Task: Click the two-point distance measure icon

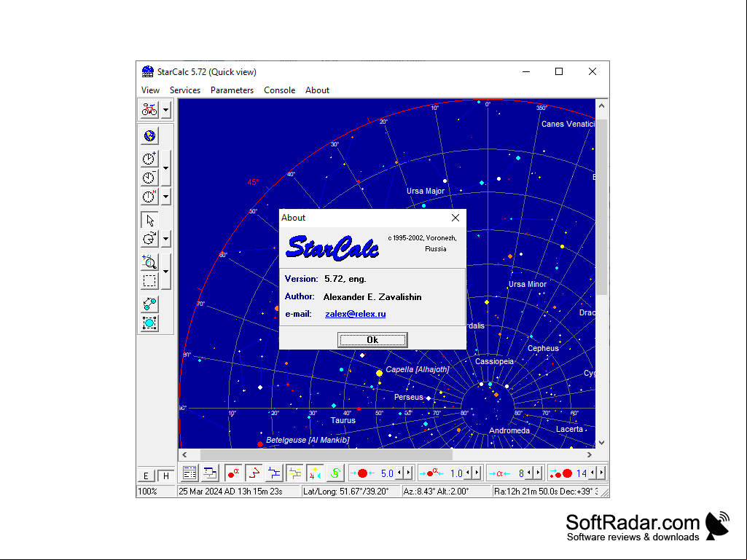Action: pyautogui.click(x=149, y=304)
